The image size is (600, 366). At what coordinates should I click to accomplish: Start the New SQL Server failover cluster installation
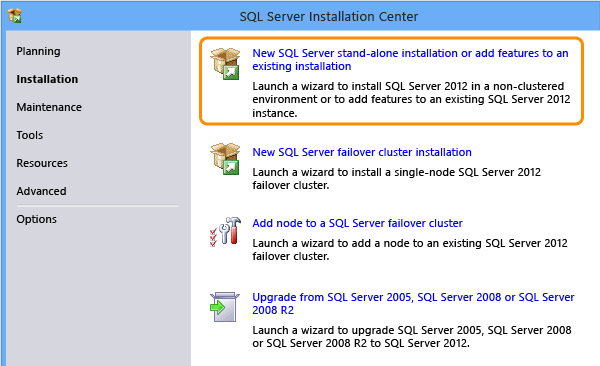click(x=362, y=152)
